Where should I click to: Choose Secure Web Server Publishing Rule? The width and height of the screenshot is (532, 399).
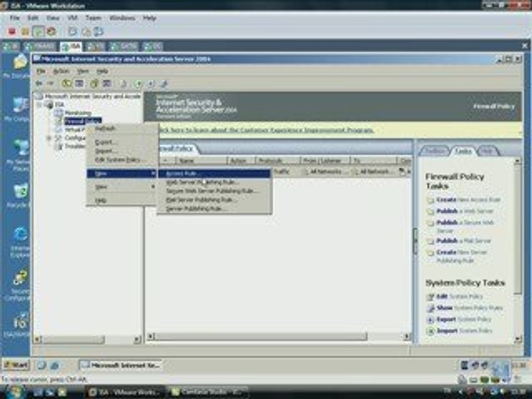(214, 191)
